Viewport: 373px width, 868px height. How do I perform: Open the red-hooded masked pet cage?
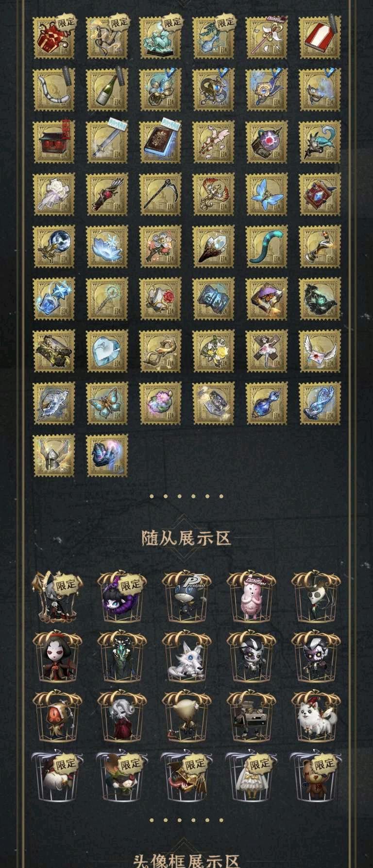[x=57, y=657]
